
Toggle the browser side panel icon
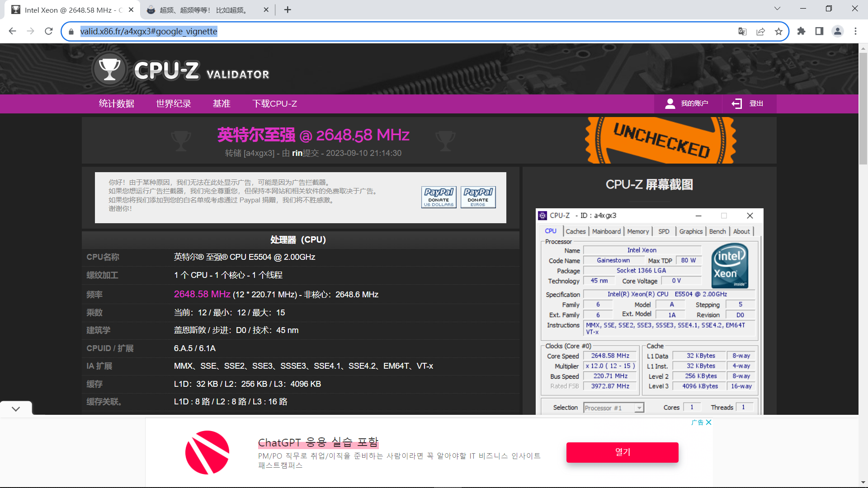(819, 31)
